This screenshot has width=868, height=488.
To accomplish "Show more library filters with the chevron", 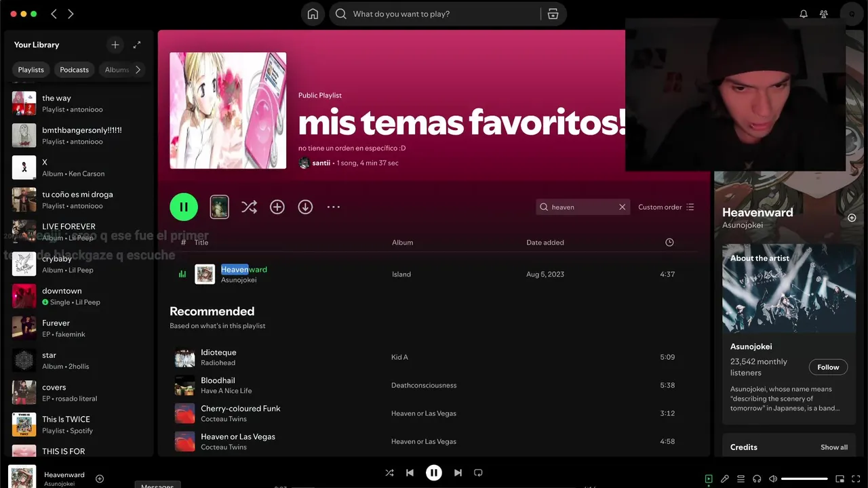I will click(x=138, y=70).
